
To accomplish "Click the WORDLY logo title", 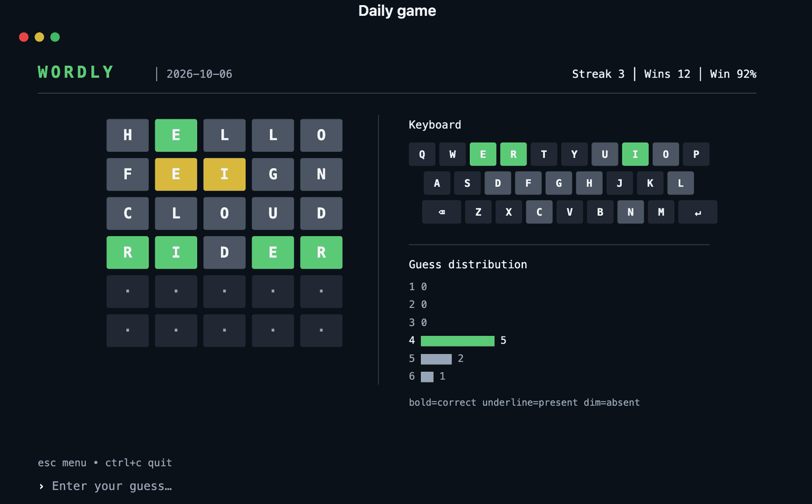I will click(x=76, y=72).
